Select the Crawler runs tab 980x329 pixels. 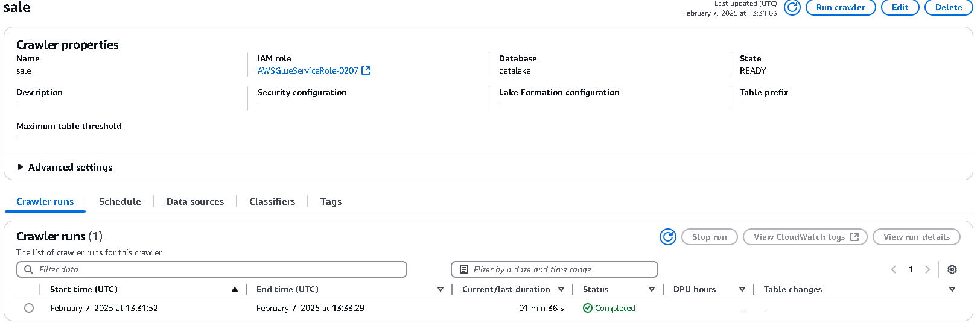(45, 202)
